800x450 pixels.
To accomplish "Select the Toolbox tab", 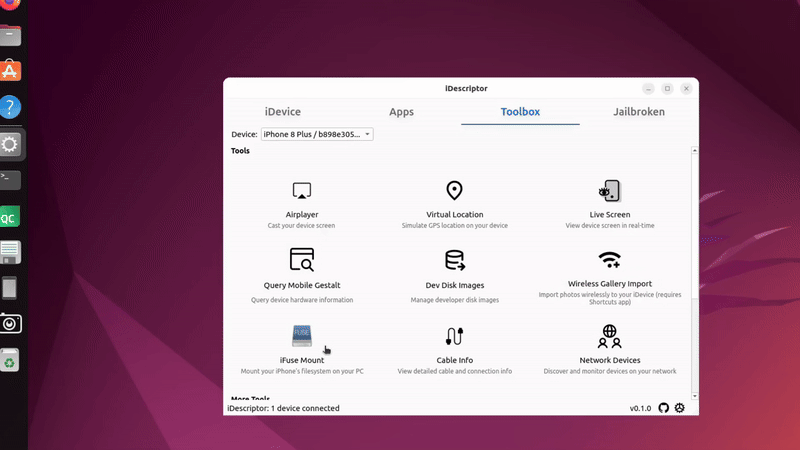I will tap(520, 112).
